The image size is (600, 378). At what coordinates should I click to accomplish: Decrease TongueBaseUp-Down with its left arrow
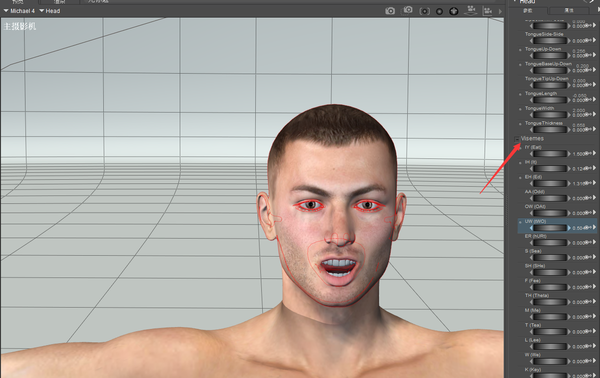tap(532, 70)
